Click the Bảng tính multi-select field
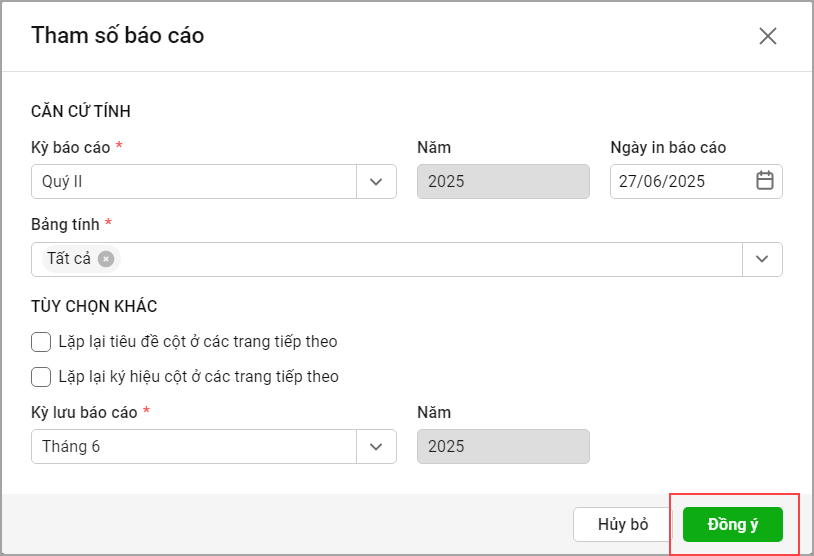The width and height of the screenshot is (814, 556). coord(430,259)
